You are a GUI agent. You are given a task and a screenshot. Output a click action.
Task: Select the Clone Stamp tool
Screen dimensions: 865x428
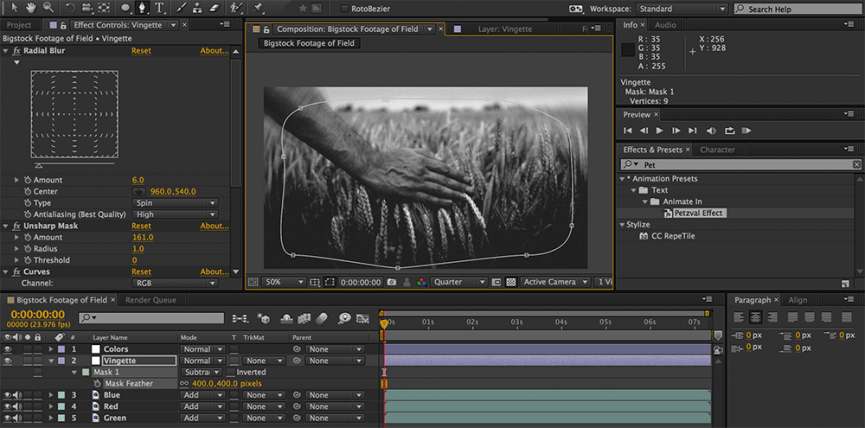(x=198, y=8)
